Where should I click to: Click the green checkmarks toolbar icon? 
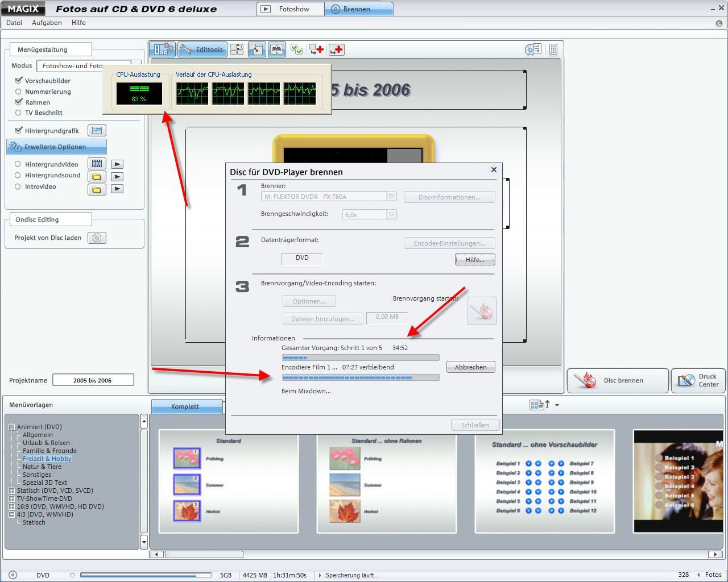[296, 49]
